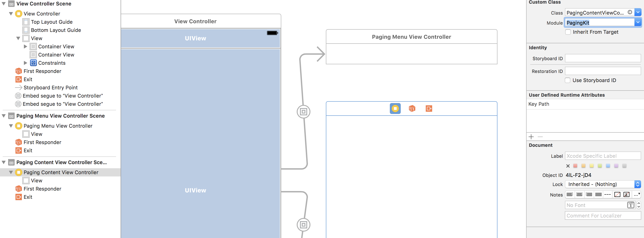Screen dimensions: 644x238
Task: Remove runtime attribute with minus icon
Action: (540, 137)
